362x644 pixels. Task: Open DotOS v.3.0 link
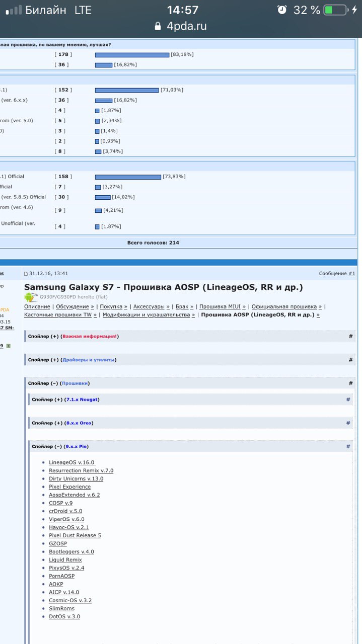64,616
